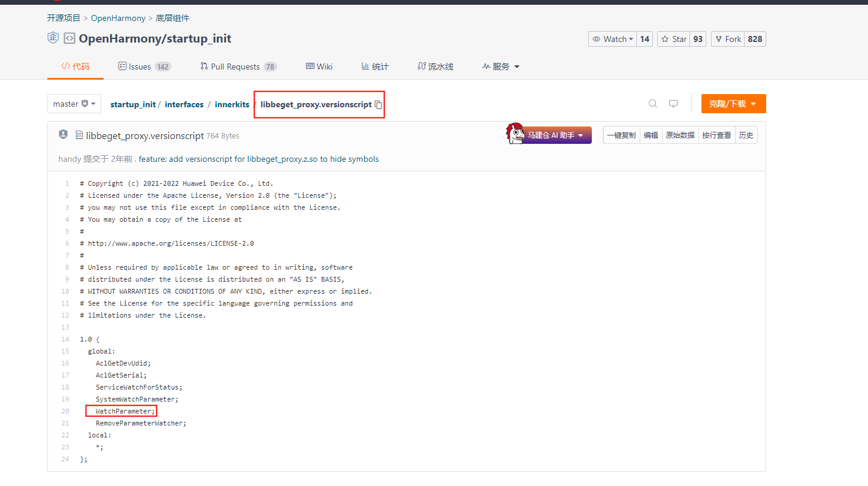Screen dimensions: 868x486
Task: Click the Copyright Huawei Device comment line
Action: click(x=176, y=183)
